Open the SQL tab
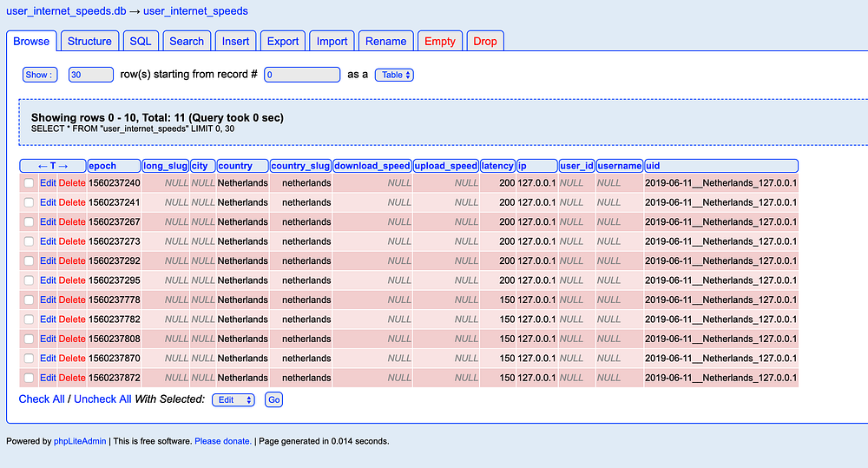The image size is (868, 468). point(141,41)
